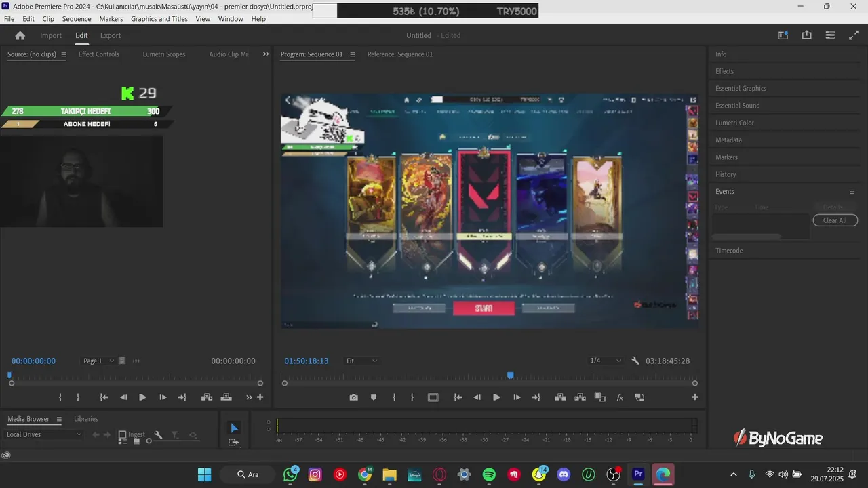Open the Sequence menu
868x488 pixels.
point(77,19)
